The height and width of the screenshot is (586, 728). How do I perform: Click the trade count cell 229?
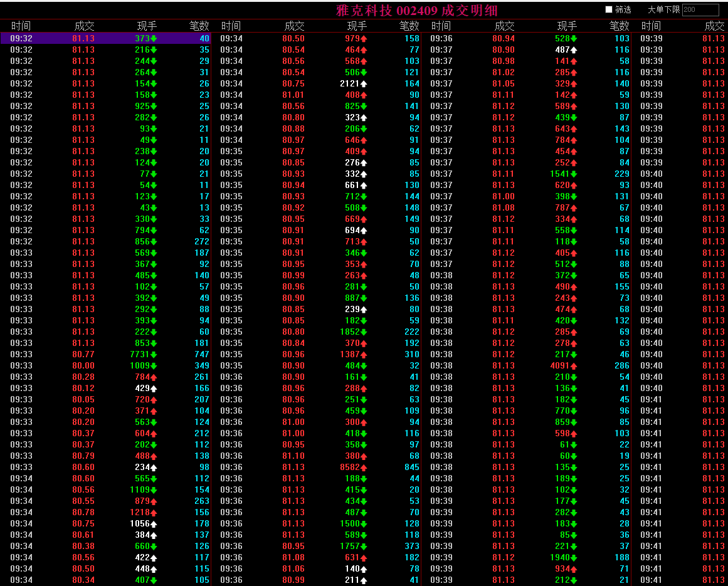tap(621, 174)
